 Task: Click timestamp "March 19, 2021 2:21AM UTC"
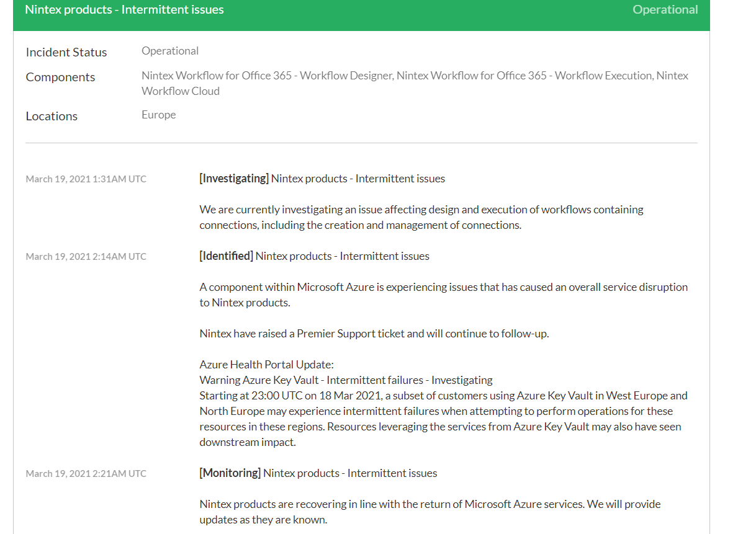tap(86, 474)
